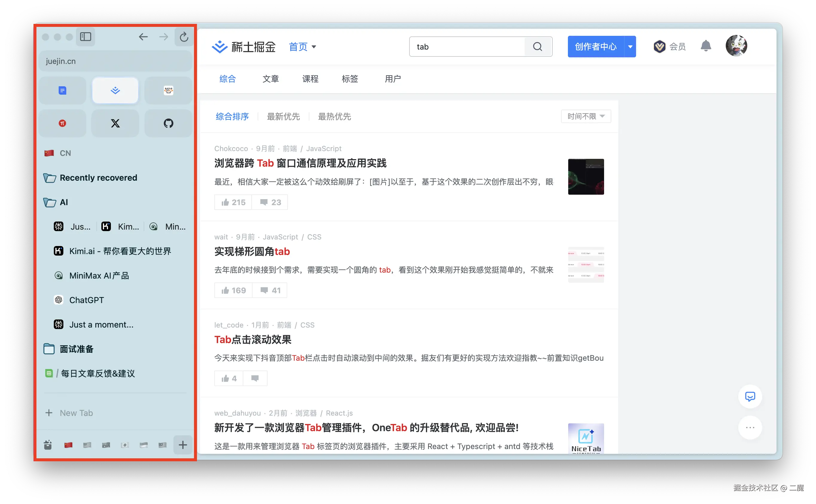The width and height of the screenshot is (816, 504).
Task: Add a new space with plus icon
Action: 183,445
